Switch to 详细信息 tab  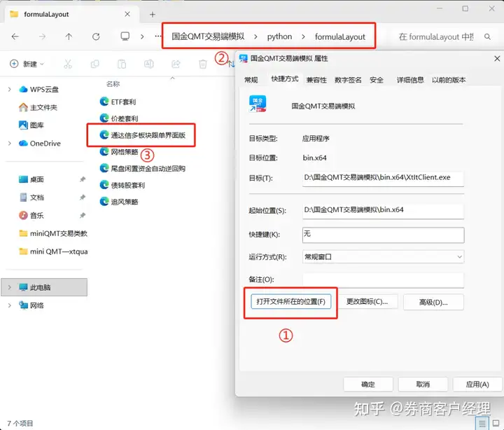click(x=410, y=80)
